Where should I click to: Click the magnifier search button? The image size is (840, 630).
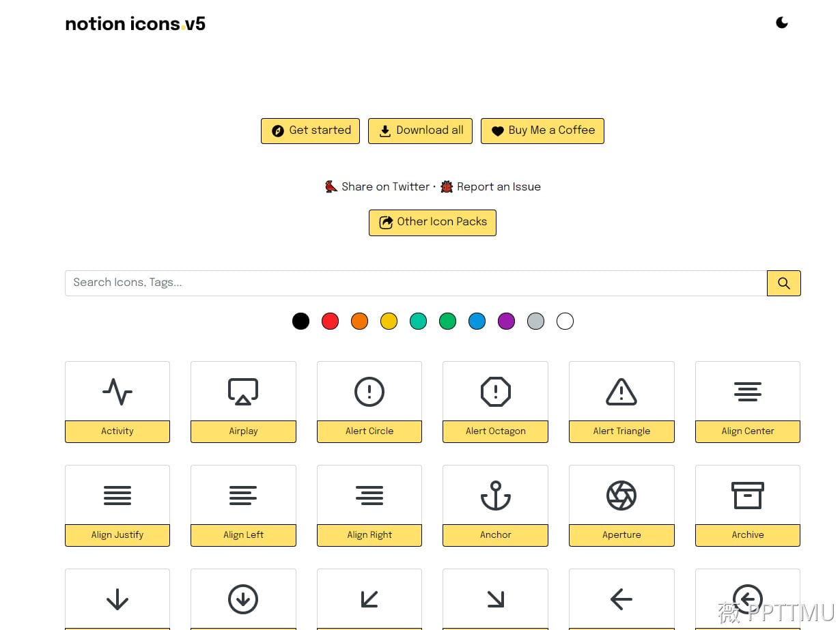click(784, 283)
